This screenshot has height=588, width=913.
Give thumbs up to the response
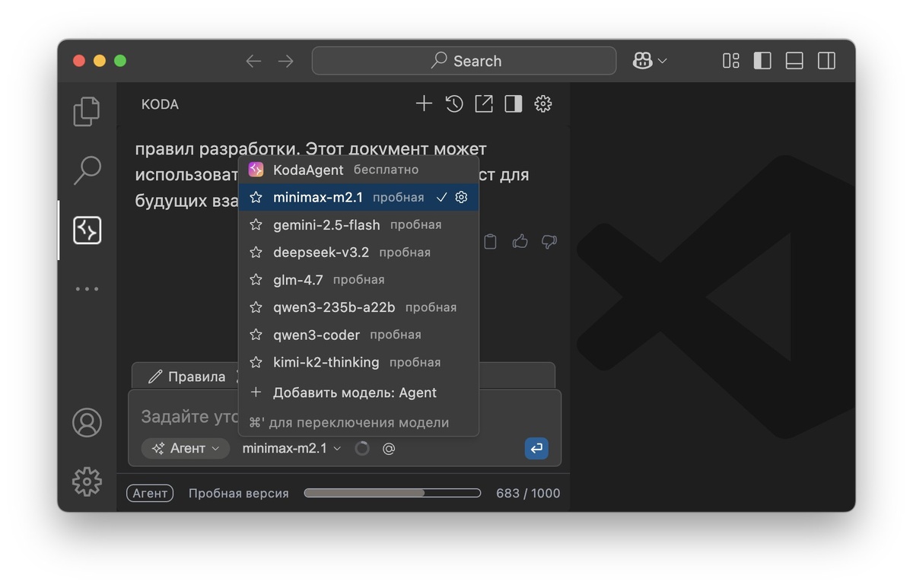pos(520,241)
